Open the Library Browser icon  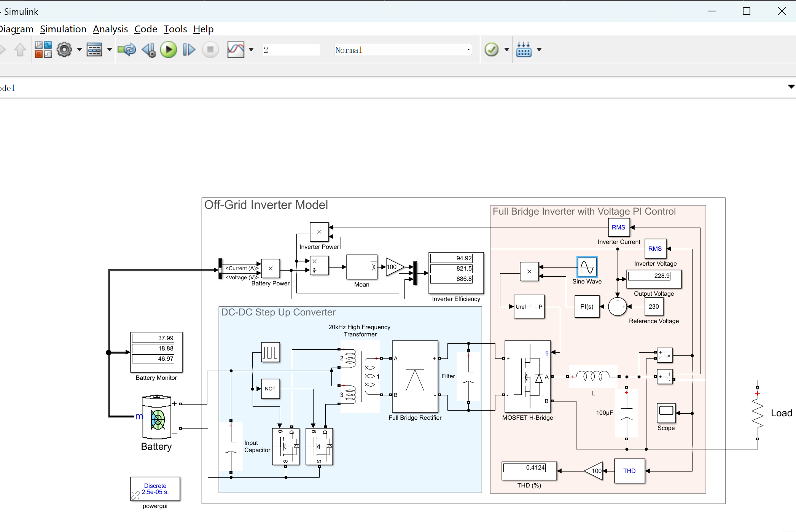click(x=43, y=50)
